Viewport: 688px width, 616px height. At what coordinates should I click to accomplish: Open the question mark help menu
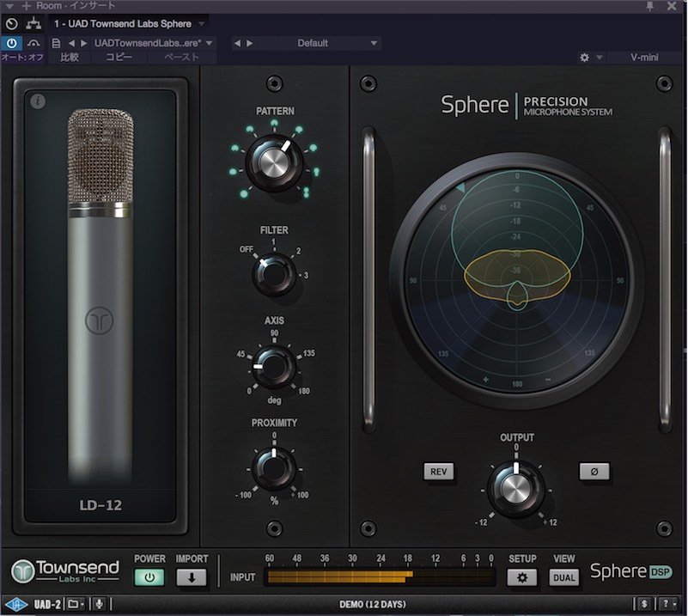click(x=668, y=605)
